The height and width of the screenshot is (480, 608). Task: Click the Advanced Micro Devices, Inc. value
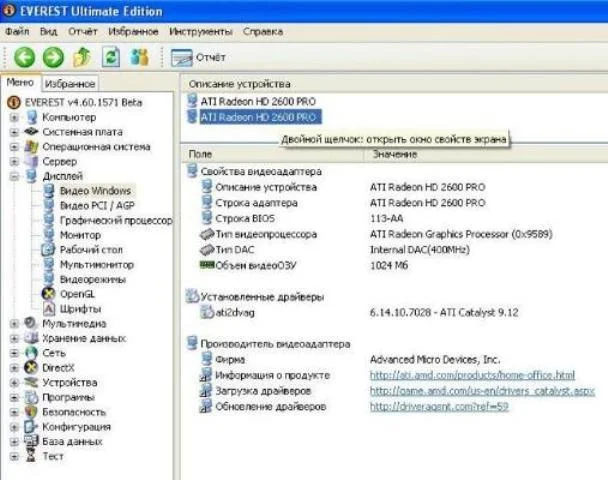click(435, 360)
